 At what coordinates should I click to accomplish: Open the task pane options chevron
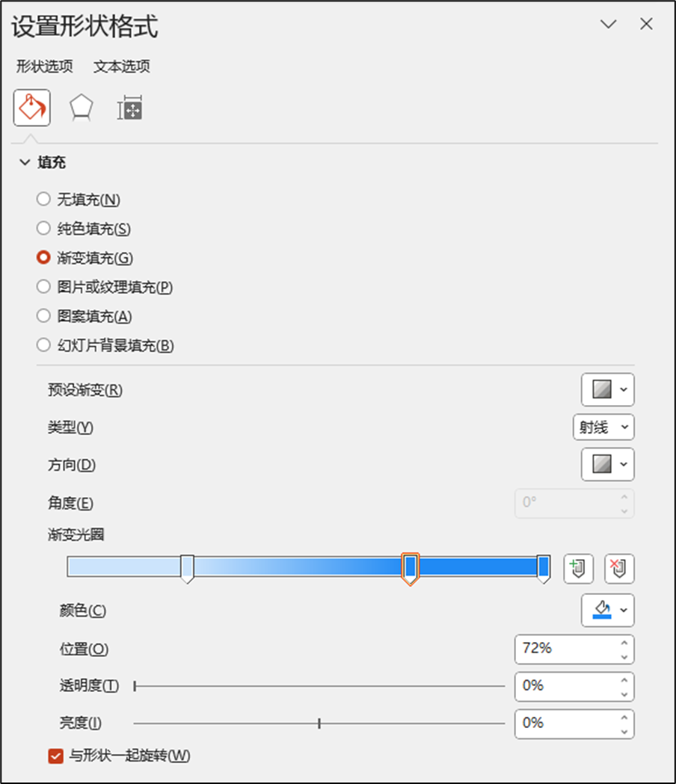(609, 24)
